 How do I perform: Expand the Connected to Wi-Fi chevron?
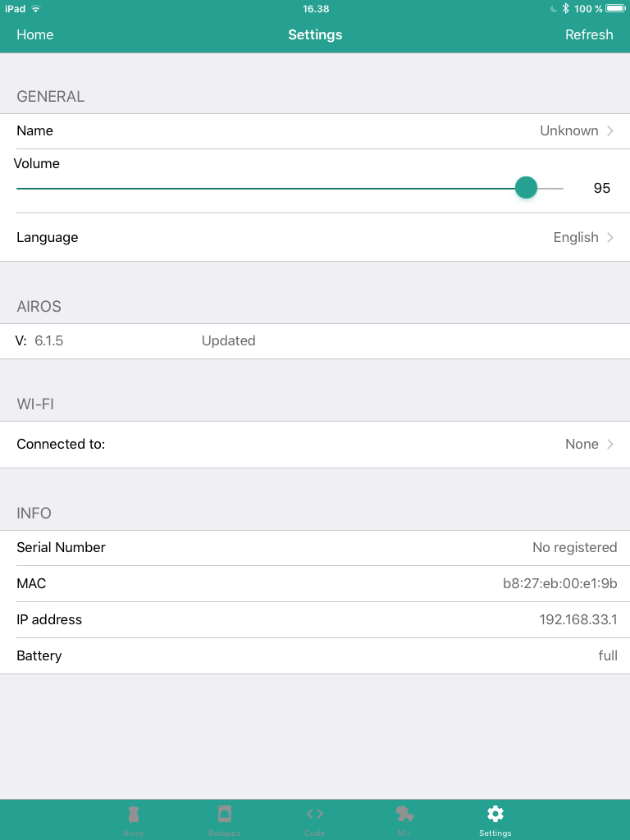coord(610,445)
